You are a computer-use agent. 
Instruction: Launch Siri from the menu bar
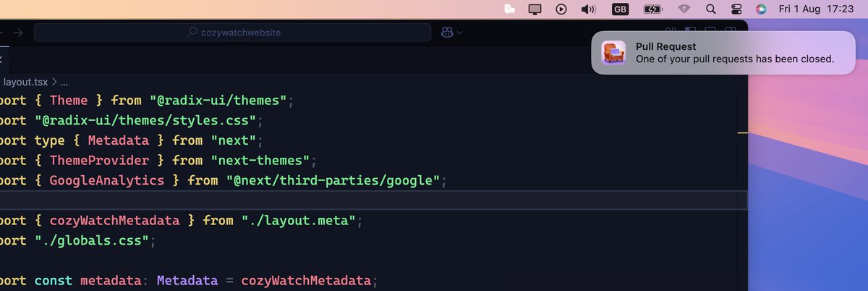[760, 9]
